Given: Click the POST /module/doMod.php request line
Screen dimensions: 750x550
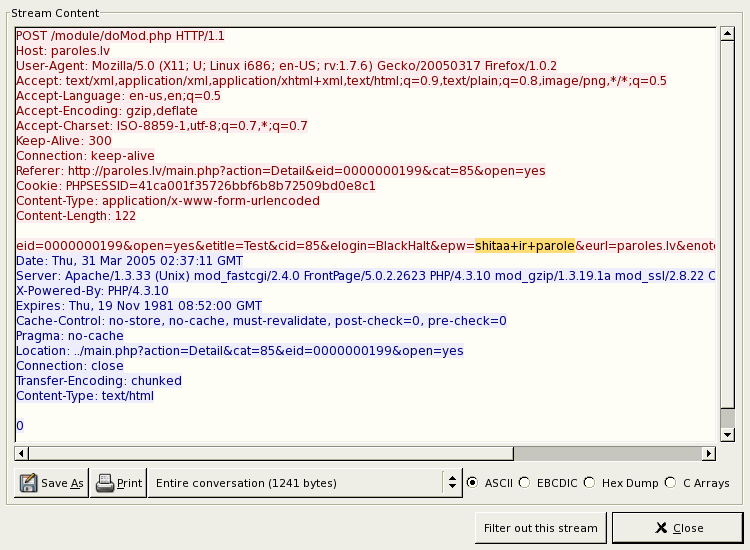Looking at the screenshot, I should coord(120,36).
